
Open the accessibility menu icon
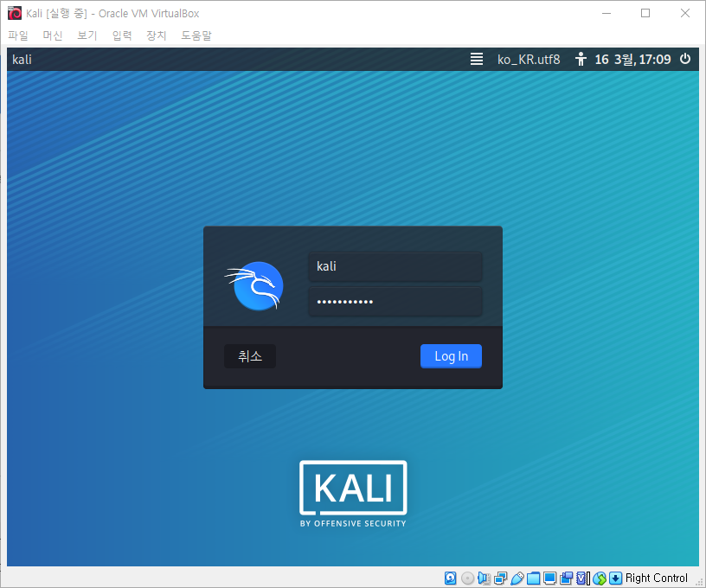[x=581, y=59]
